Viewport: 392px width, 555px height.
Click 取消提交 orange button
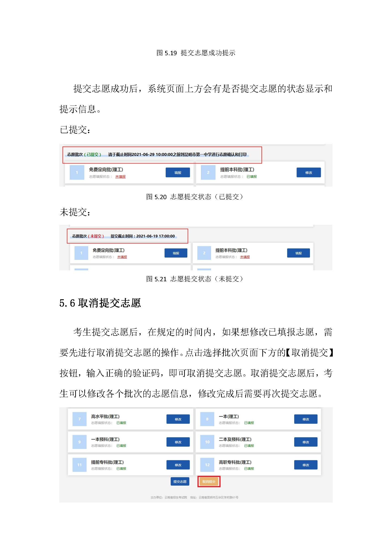[x=209, y=482]
